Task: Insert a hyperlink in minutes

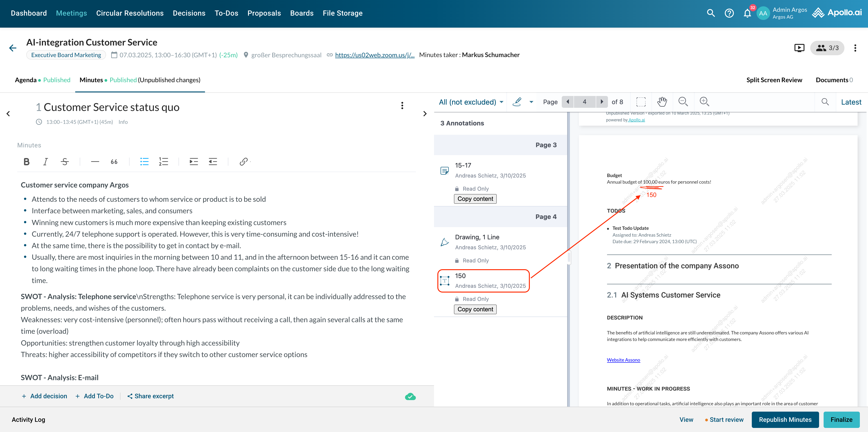Action: coord(244,162)
